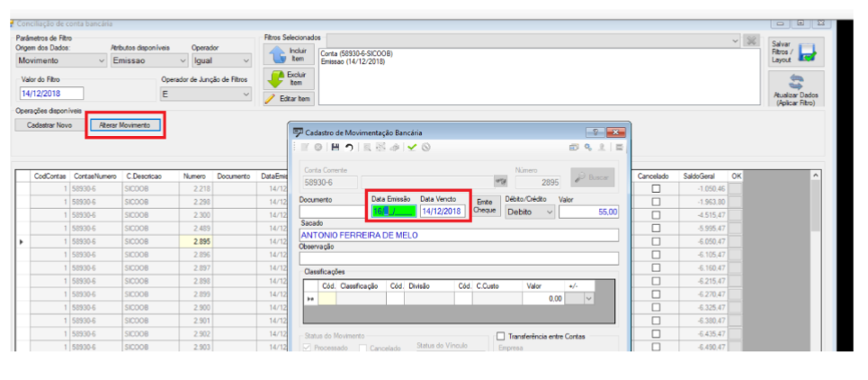Open the Atributos disponíveis Emissao dropdown

149,60
